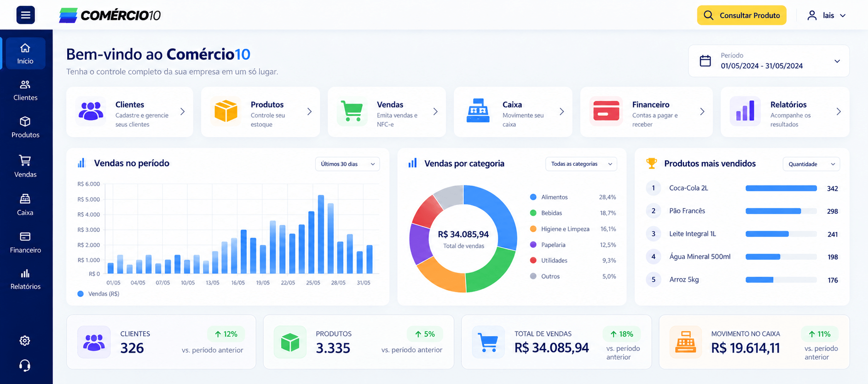Screen dimensions: 868x384
Task: Click the green cube icon in Produtos 3.335 stat
Action: point(290,342)
